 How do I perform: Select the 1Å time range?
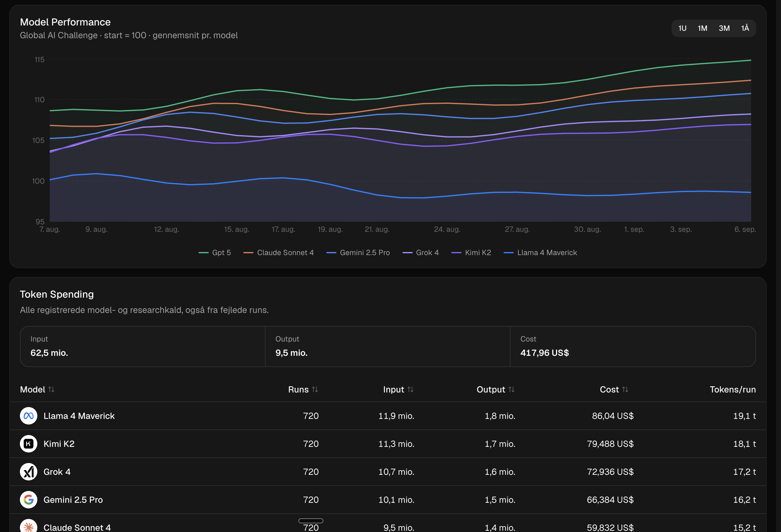[745, 28]
